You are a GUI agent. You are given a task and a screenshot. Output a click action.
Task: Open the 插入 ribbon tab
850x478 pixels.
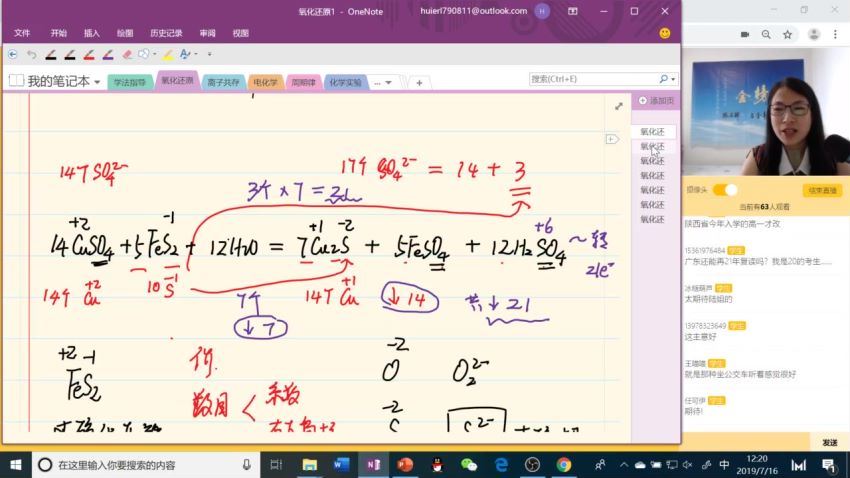pos(92,33)
